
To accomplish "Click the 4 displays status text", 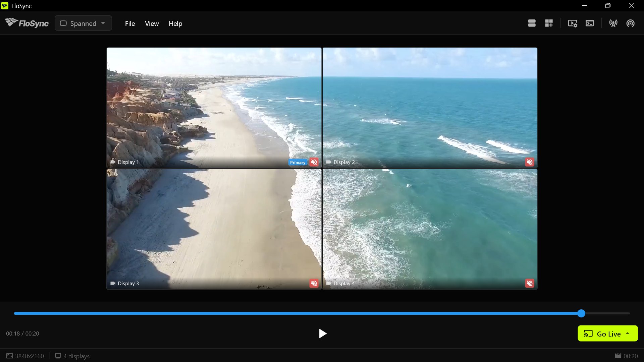I will [76, 356].
